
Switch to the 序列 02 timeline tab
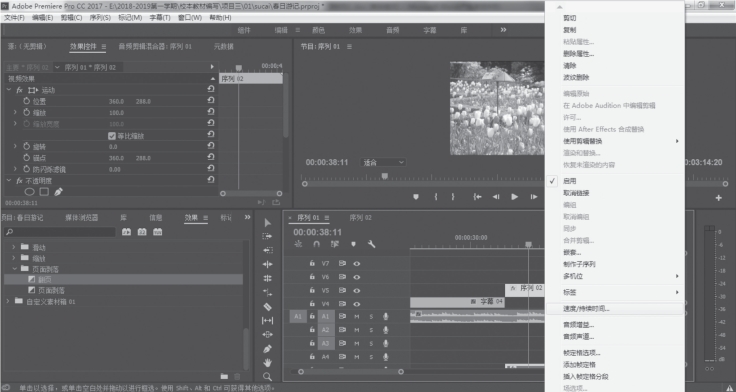[360, 218]
